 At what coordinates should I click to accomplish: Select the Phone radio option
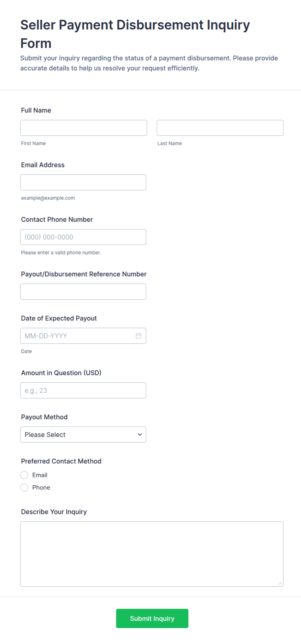coord(24,488)
